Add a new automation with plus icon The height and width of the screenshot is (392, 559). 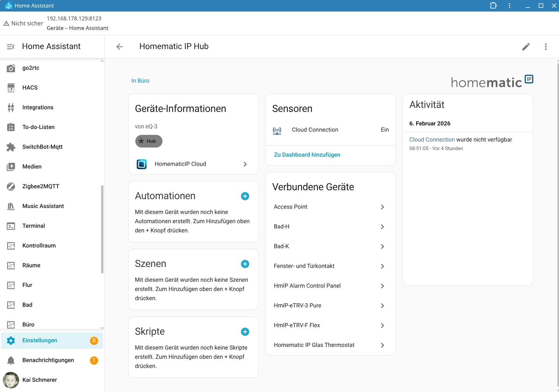[245, 196]
